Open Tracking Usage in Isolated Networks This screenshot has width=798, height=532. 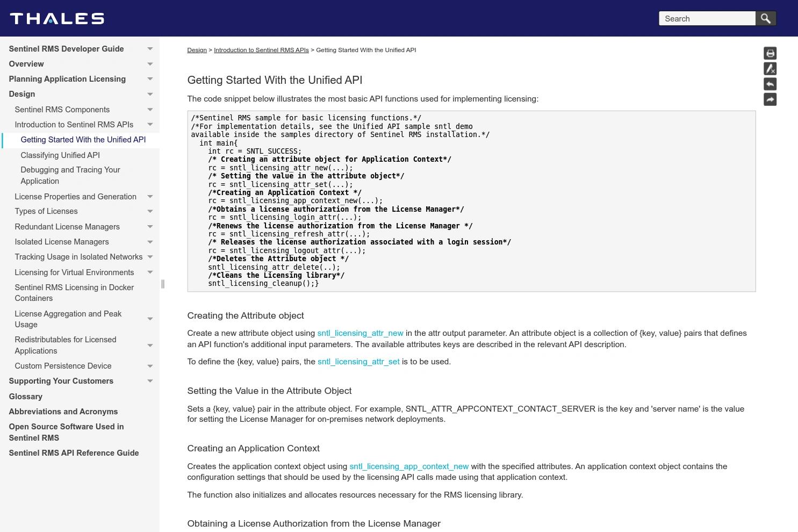tap(78, 257)
